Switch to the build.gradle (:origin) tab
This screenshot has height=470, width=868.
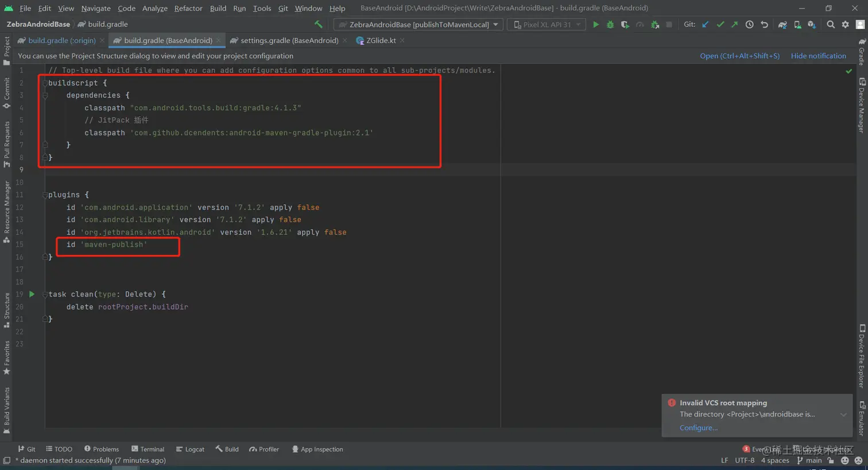tap(61, 40)
